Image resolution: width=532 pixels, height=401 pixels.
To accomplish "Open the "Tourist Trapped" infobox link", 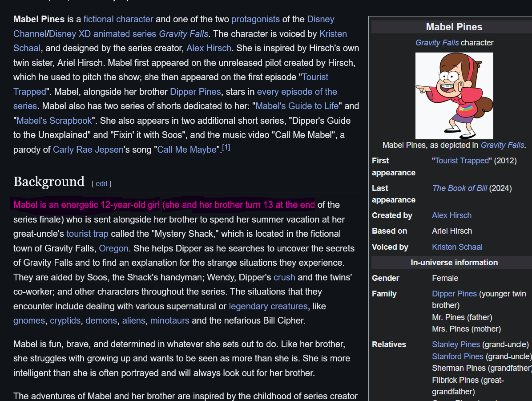I will pyautogui.click(x=462, y=161).
